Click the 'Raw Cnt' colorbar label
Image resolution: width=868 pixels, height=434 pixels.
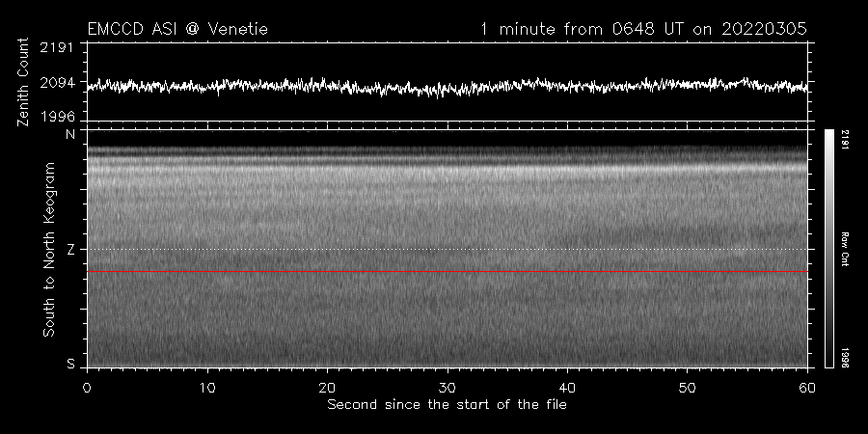[x=845, y=249]
